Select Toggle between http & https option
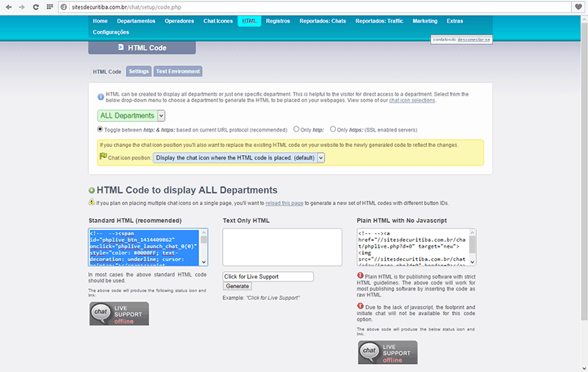 point(100,129)
